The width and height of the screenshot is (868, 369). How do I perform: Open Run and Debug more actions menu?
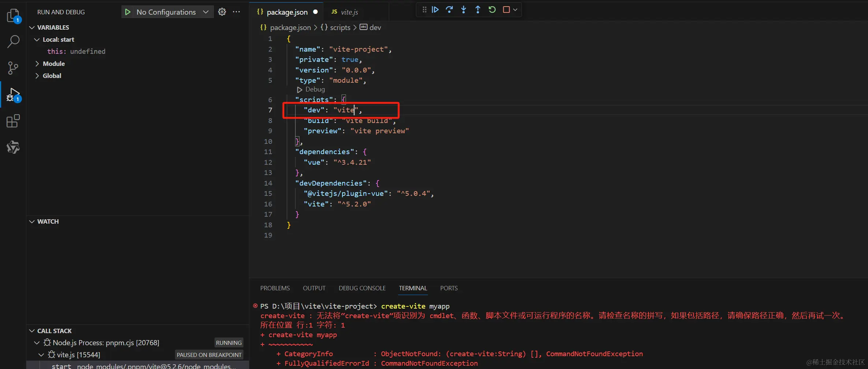coord(236,12)
